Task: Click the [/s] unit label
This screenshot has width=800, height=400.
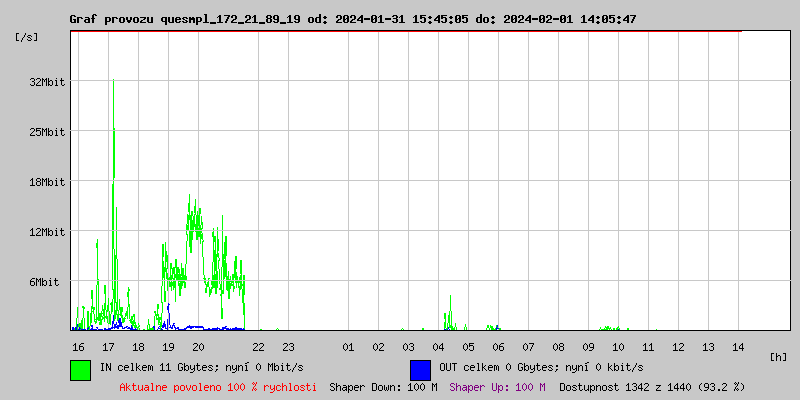Action: click(27, 37)
